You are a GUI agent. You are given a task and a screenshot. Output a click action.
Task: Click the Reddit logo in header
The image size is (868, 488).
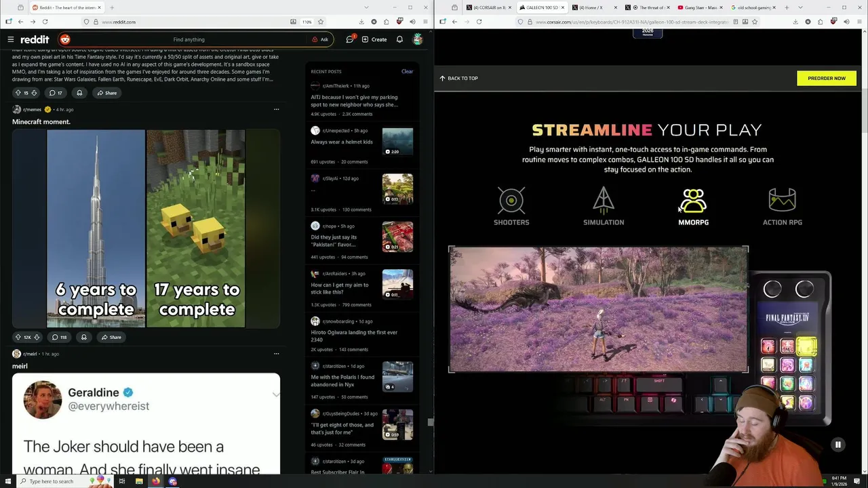click(35, 39)
